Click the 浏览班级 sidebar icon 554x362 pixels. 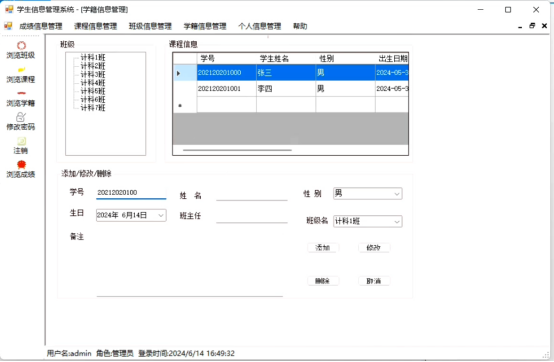[x=21, y=46]
